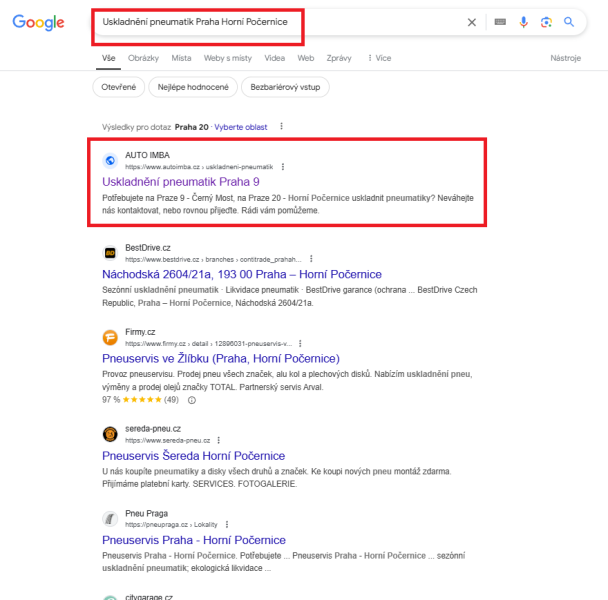
Task: Click the www.sereda-pneu.cz URL text
Action: pos(168,441)
